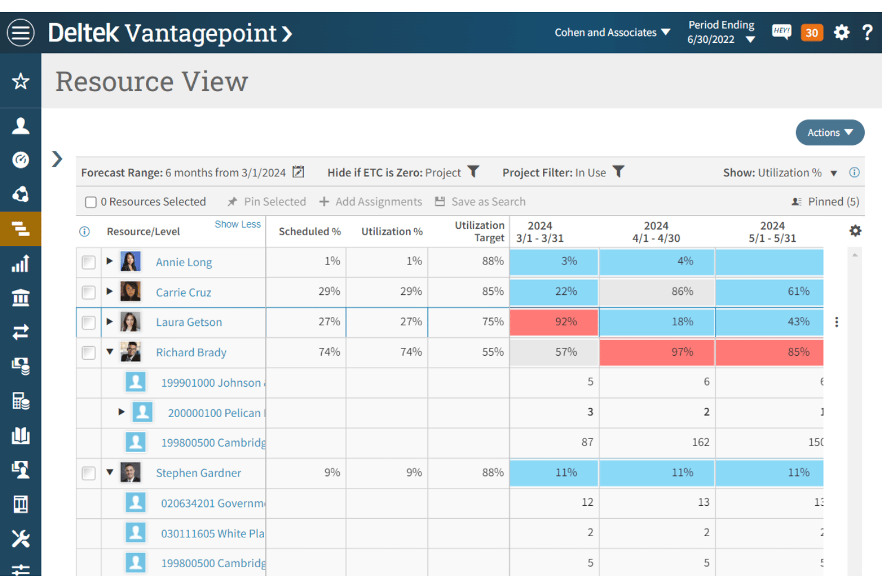Expand the left panel chevron
This screenshot has height=588, width=882.
(x=57, y=159)
